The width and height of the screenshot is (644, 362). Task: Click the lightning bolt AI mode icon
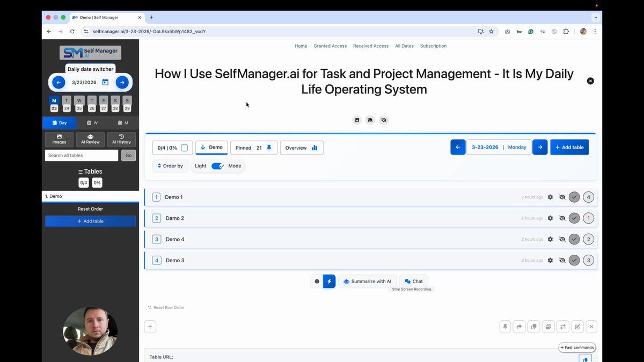[x=330, y=281]
